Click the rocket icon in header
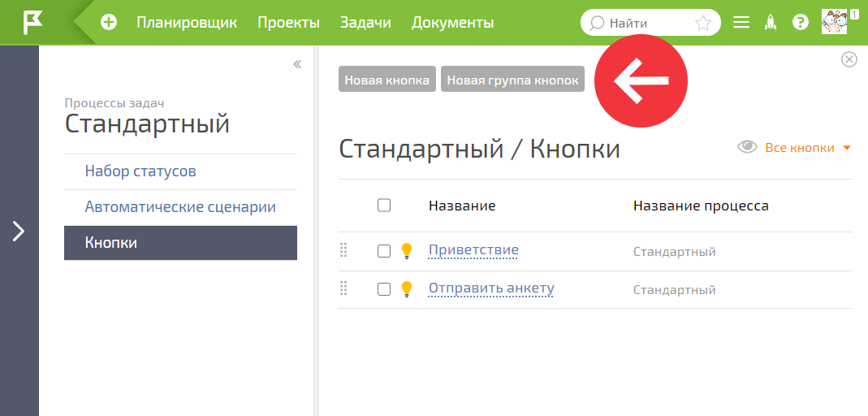868x416 pixels. 771,23
